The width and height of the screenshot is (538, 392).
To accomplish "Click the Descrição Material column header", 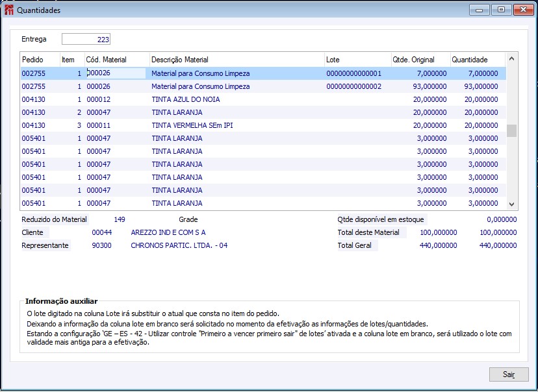I will (237, 60).
